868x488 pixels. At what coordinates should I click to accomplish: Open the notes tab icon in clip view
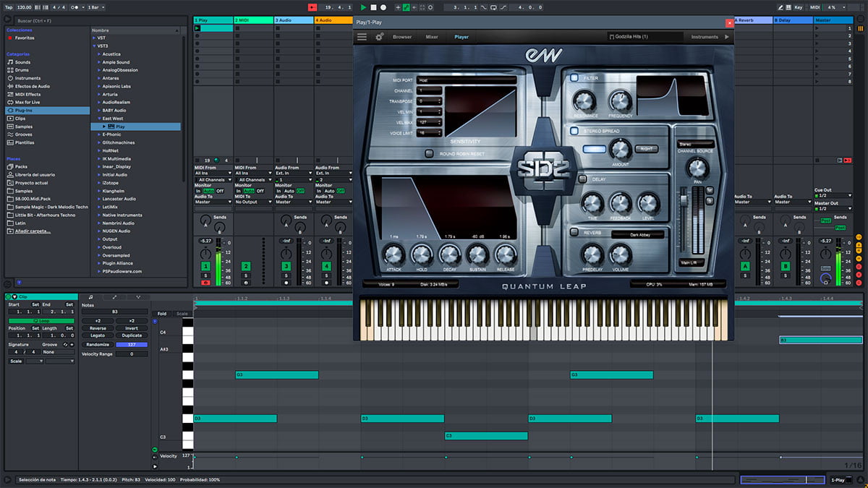coord(90,296)
